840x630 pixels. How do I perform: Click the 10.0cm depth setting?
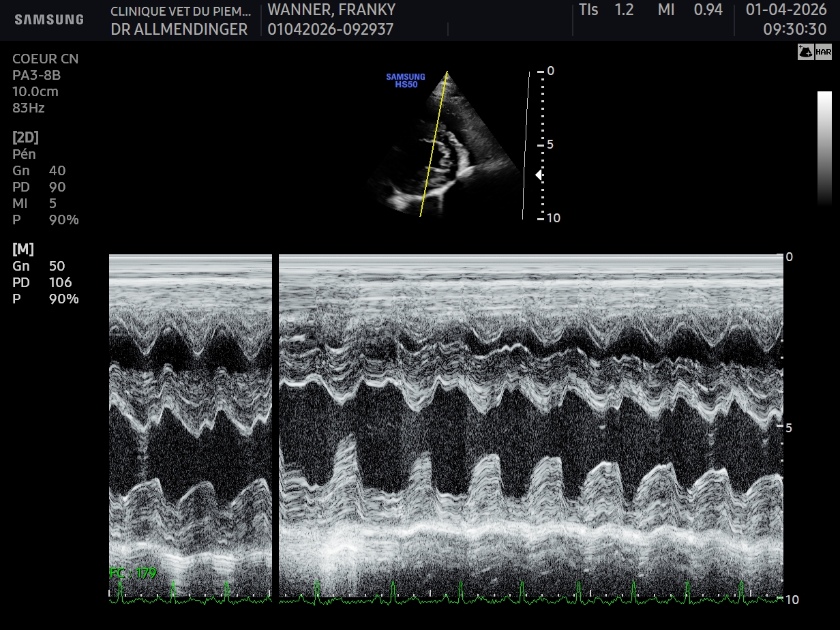click(35, 91)
